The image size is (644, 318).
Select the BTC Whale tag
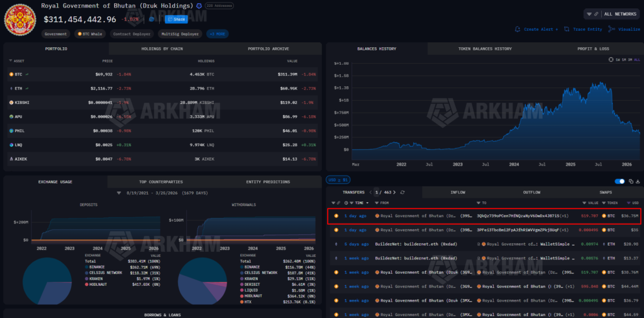point(91,34)
